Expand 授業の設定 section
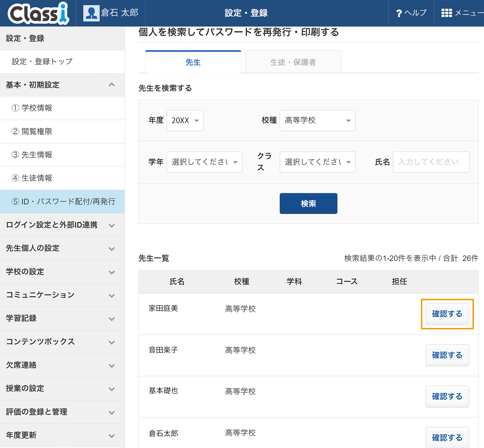The height and width of the screenshot is (448, 484). 62,388
